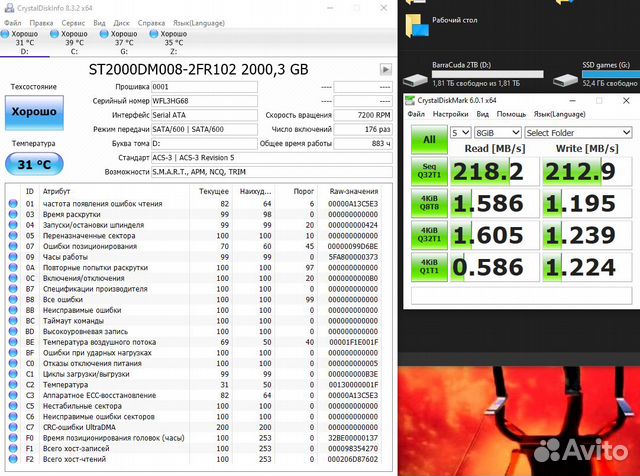Click the Текущее column header
Screen dimensions: 640x476
click(213, 191)
